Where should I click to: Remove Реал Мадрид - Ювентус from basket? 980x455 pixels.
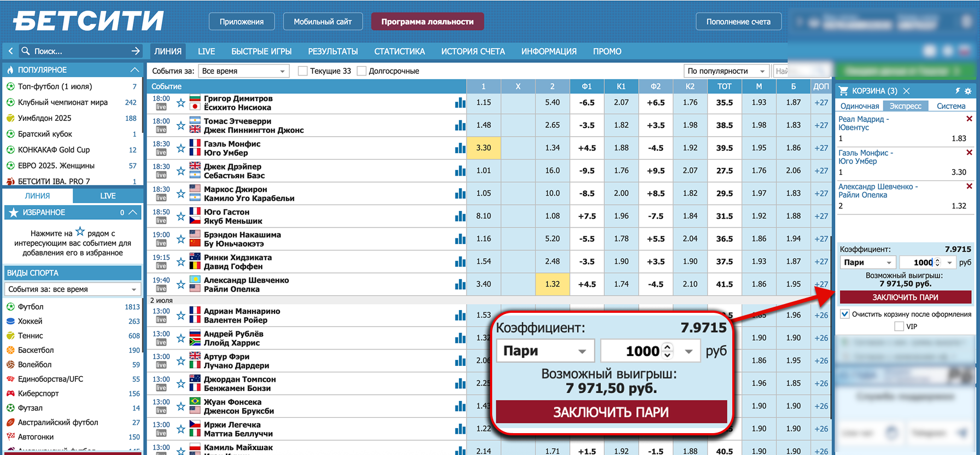(969, 119)
